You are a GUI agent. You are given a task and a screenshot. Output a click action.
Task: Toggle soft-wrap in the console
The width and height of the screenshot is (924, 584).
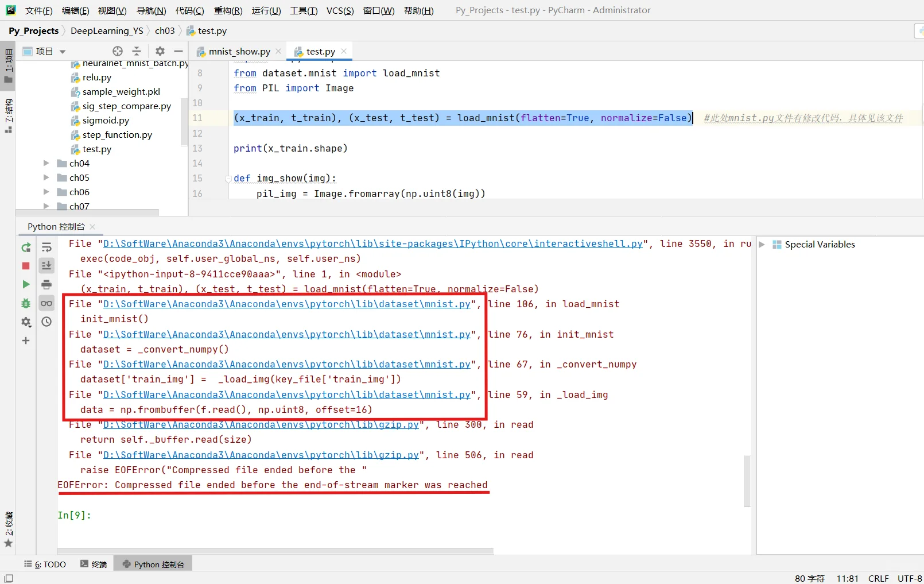46,247
